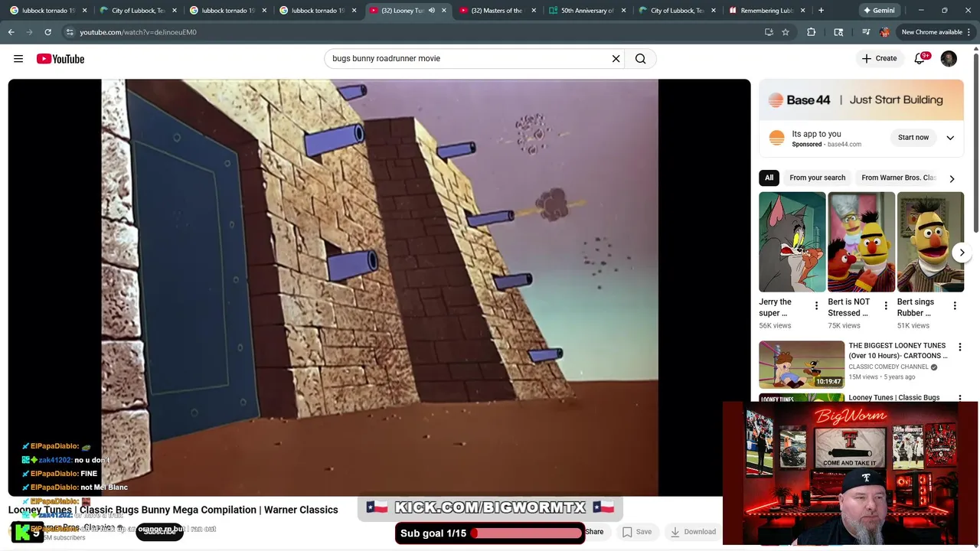Save the video to a playlist
This screenshot has height=551, width=980.
pos(637,532)
